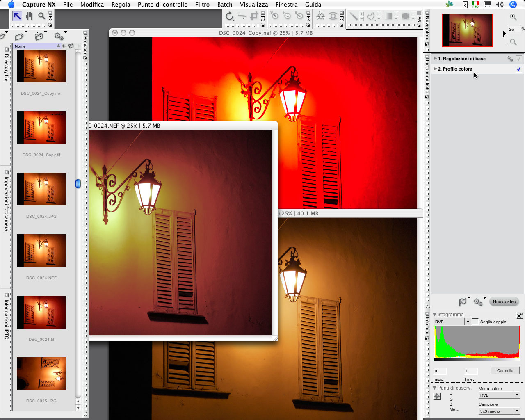Select the black control point tool
Screen dimensions: 525x420
point(274,16)
